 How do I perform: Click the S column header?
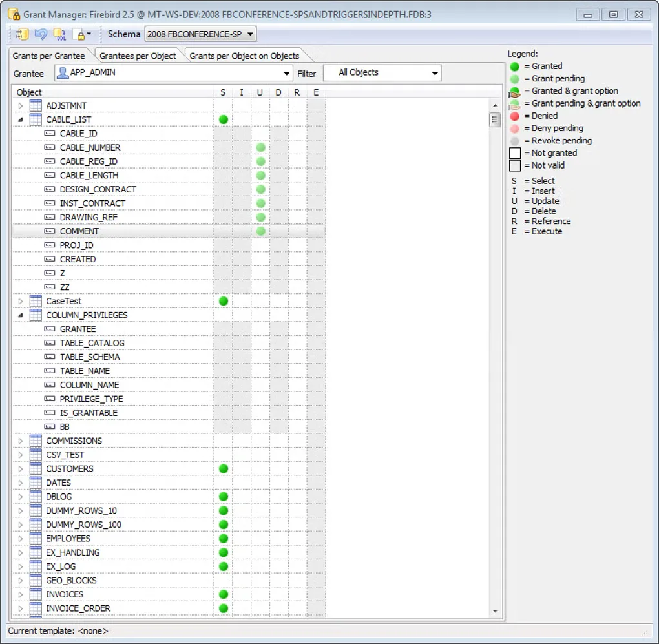click(223, 92)
